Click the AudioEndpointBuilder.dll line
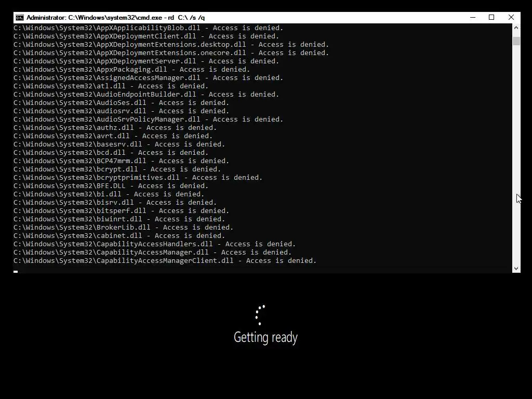This screenshot has height=399, width=532. coord(146,95)
